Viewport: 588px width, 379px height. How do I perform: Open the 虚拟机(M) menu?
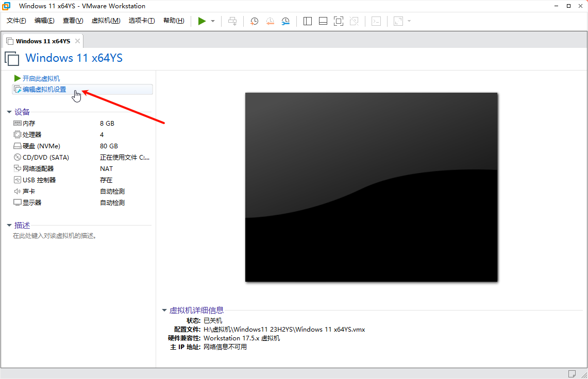(106, 21)
